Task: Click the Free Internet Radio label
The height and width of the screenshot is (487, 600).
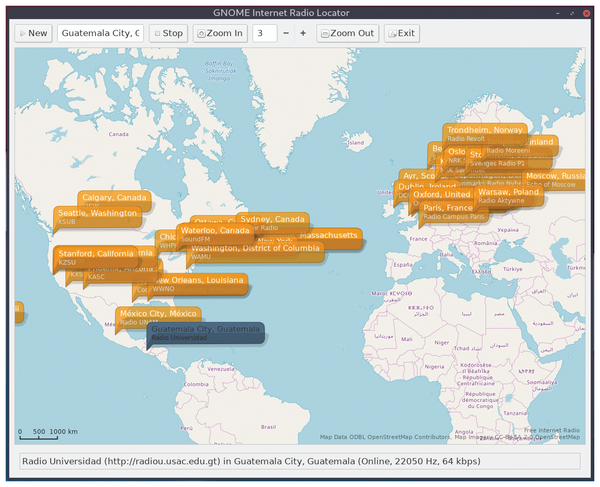Action: (x=552, y=430)
